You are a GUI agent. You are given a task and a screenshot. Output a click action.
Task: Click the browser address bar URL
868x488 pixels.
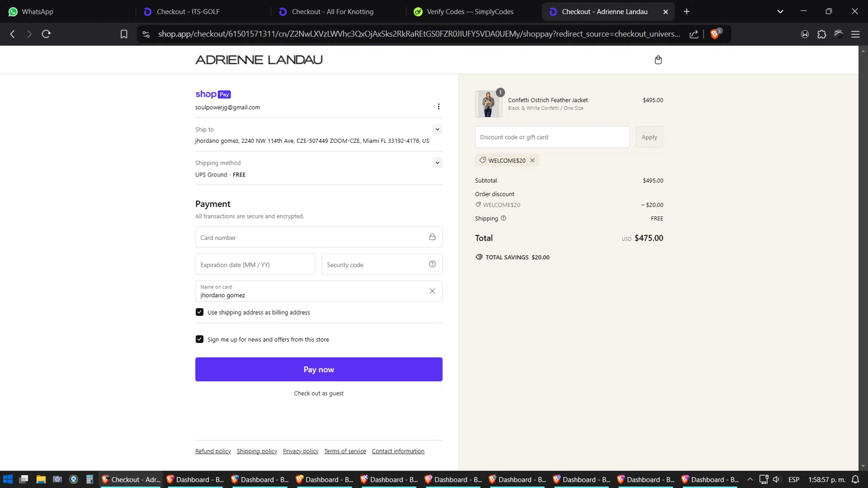[x=419, y=34]
